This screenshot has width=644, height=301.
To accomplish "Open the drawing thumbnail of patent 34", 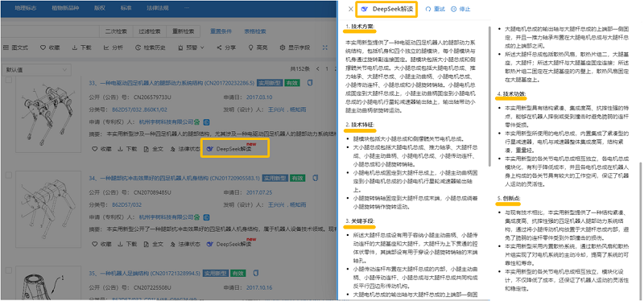I will pyautogui.click(x=49, y=208).
